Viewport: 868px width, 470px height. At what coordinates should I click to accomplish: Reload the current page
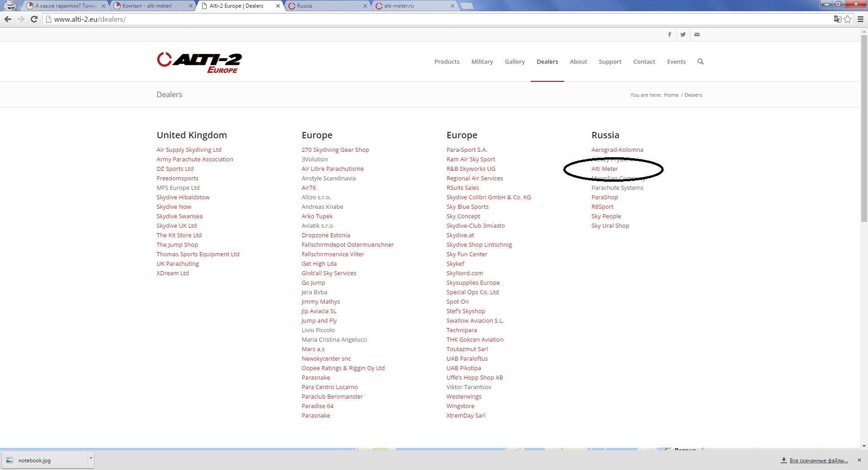point(34,19)
